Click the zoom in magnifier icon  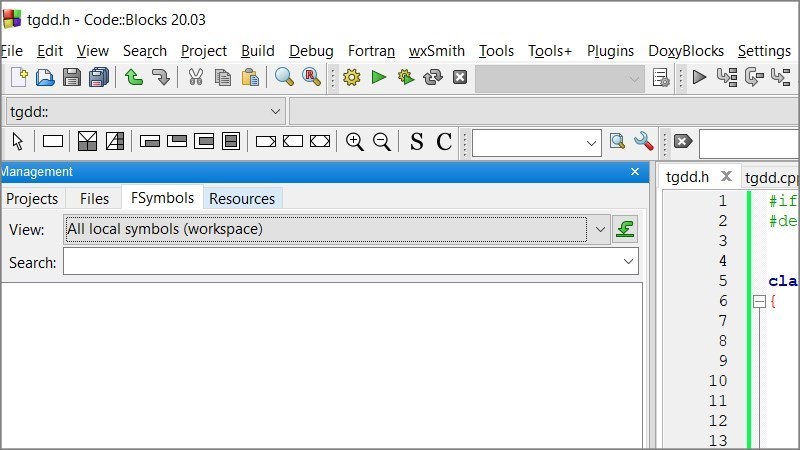(x=355, y=141)
